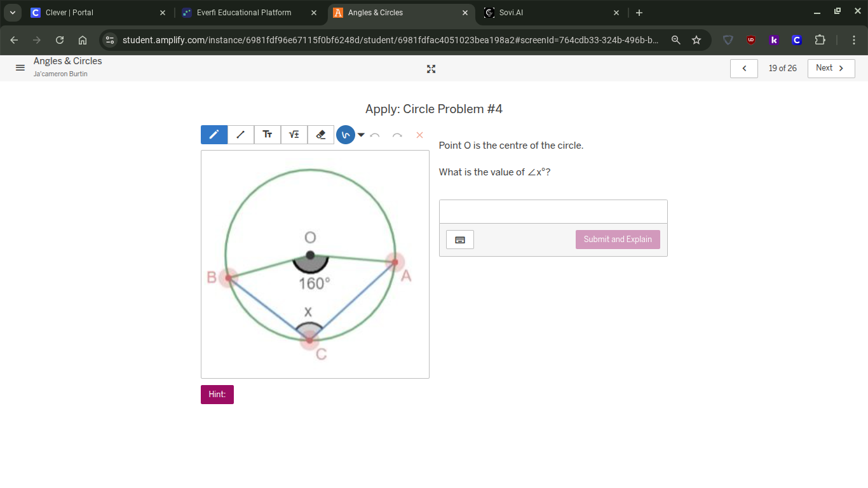Select the eraser tool
The height and width of the screenshot is (488, 868).
(x=320, y=134)
